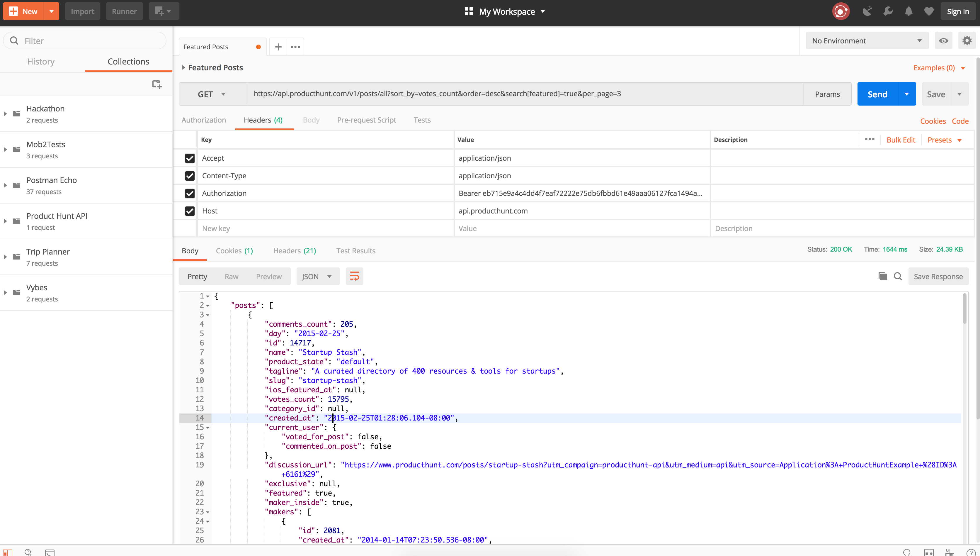Screen dimensions: 980x556
Task: Expand the Postman Echo collection
Action: [x=5, y=185]
